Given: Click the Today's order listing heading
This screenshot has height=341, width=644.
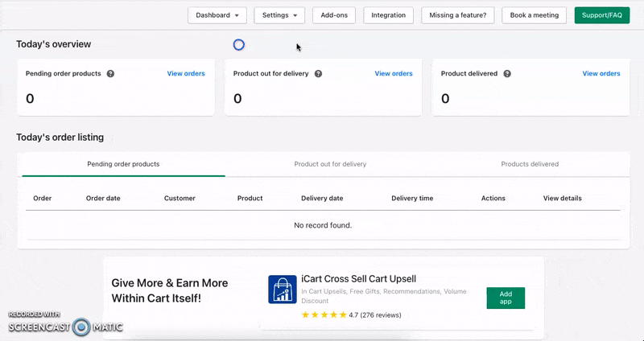Looking at the screenshot, I should 60,138.
